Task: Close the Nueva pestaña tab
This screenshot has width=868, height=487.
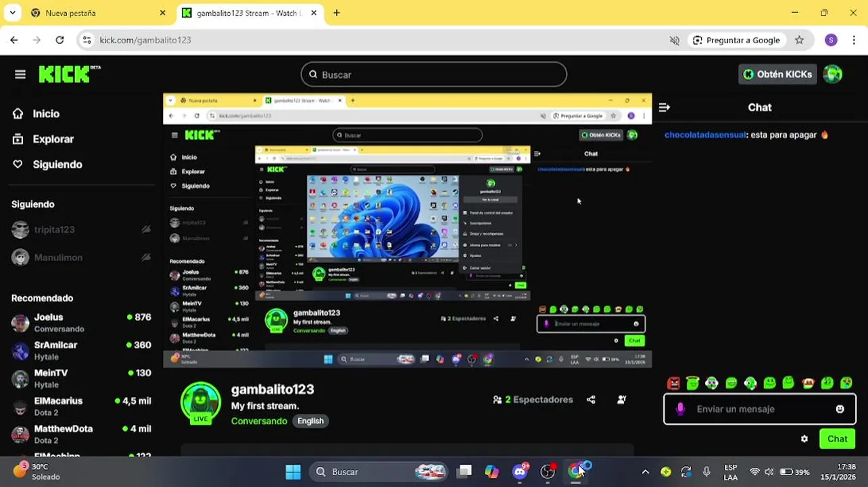Action: tap(162, 13)
